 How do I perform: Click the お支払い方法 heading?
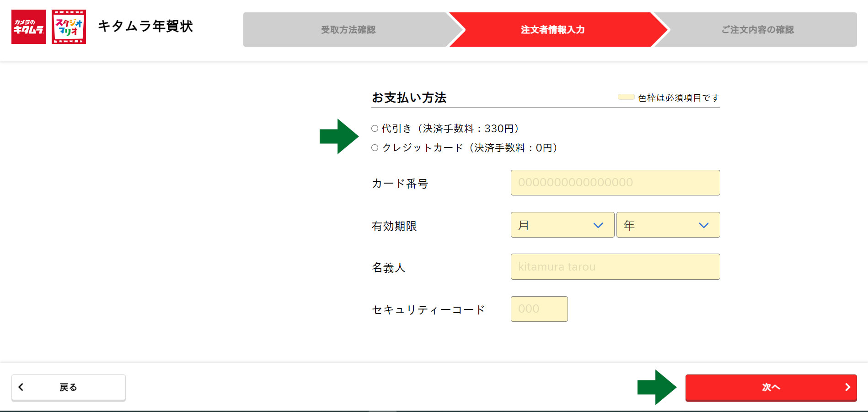(409, 98)
